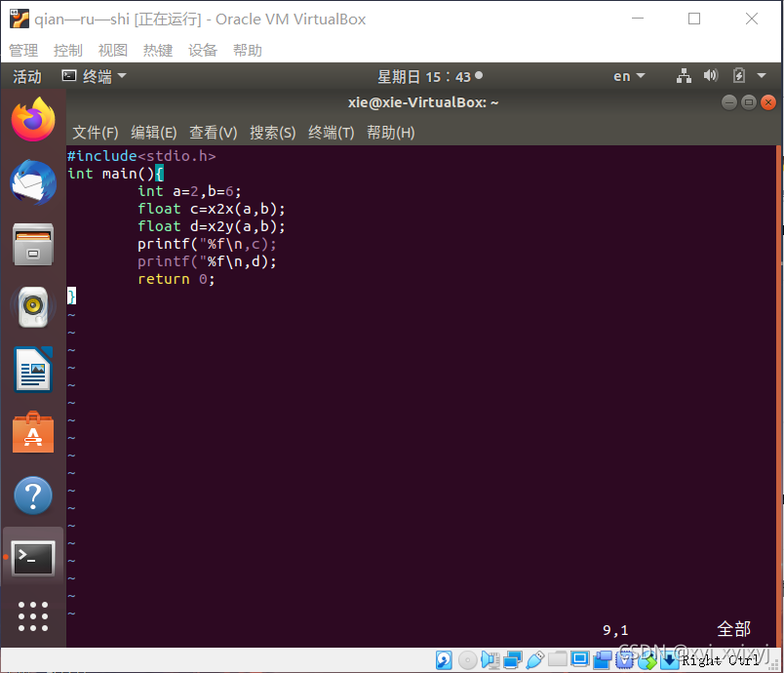The height and width of the screenshot is (673, 784).
Task: Click the printf line printing d
Action: click(207, 261)
